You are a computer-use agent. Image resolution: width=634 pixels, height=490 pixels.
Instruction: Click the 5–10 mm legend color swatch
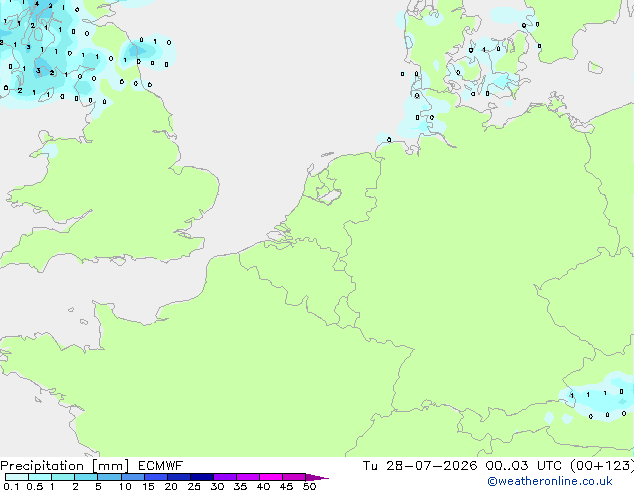(x=109, y=477)
